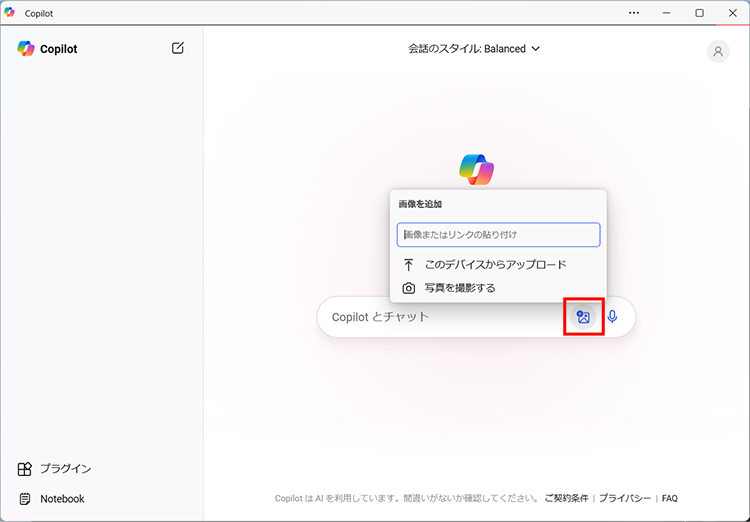
Task: Select このデバイスからアップロード option
Action: [x=498, y=265]
